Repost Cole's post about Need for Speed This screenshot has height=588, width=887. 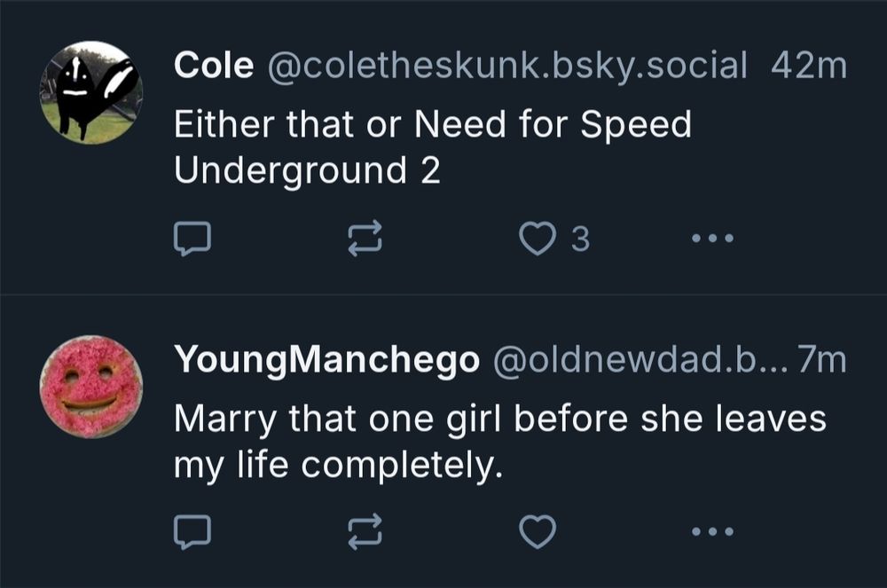coord(367,237)
